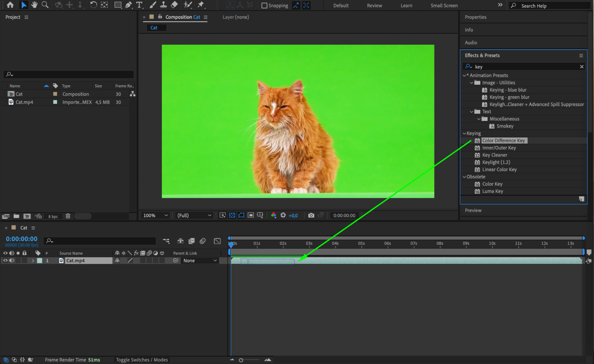The image size is (594, 364).
Task: Mute Cat.mp4 layer audio speaker
Action: click(x=12, y=261)
